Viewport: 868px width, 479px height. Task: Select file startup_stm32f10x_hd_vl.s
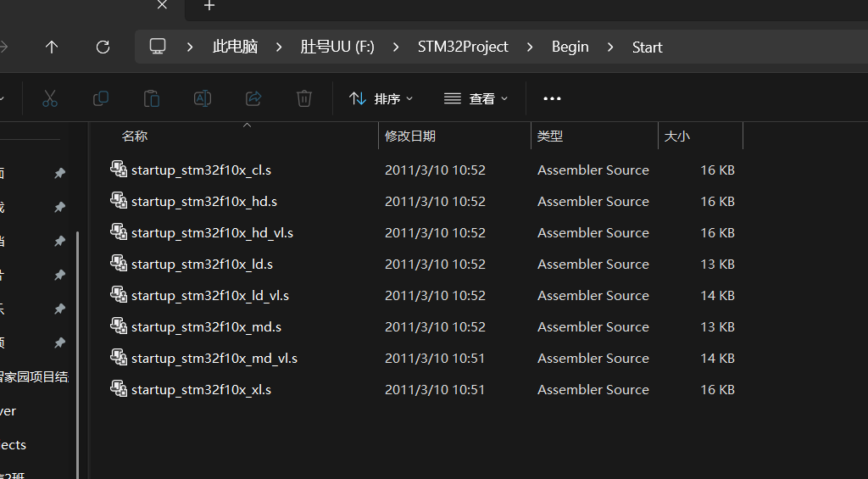point(212,233)
